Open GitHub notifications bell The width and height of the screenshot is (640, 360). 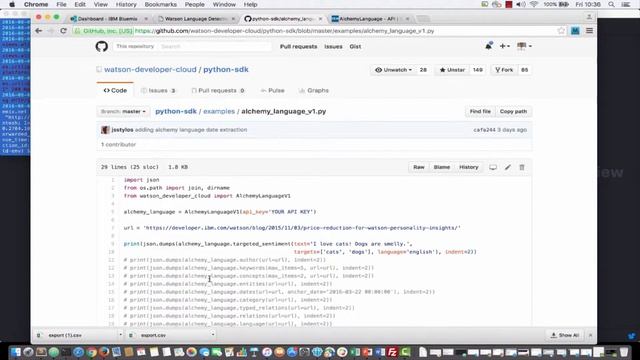point(488,46)
